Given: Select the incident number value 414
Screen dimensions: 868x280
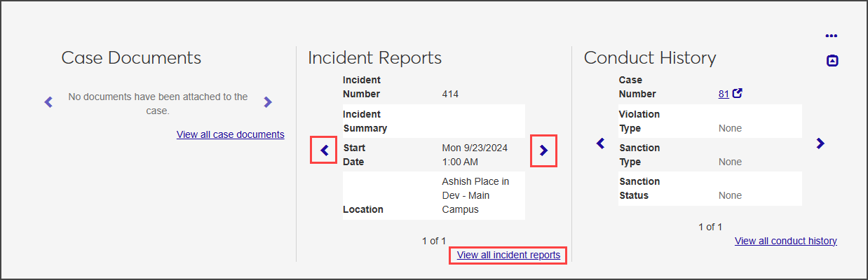Looking at the screenshot, I should [450, 94].
